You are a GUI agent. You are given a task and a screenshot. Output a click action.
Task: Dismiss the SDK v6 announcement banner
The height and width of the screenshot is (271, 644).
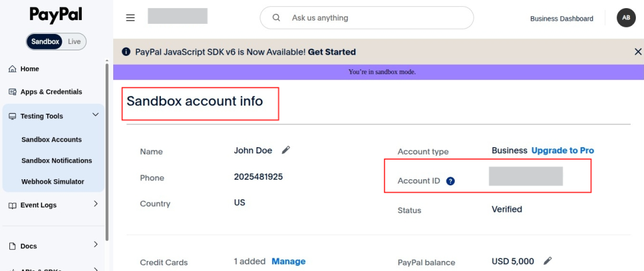coord(638,52)
